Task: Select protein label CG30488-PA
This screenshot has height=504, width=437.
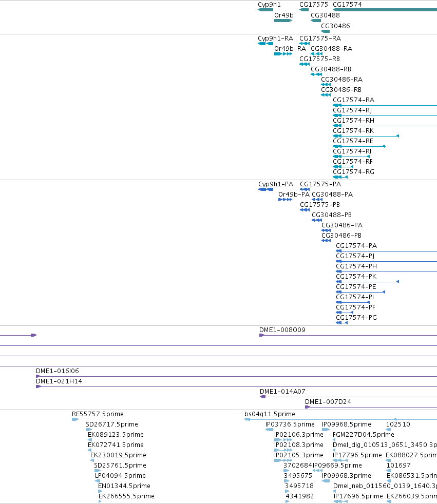Action: [x=332, y=195]
